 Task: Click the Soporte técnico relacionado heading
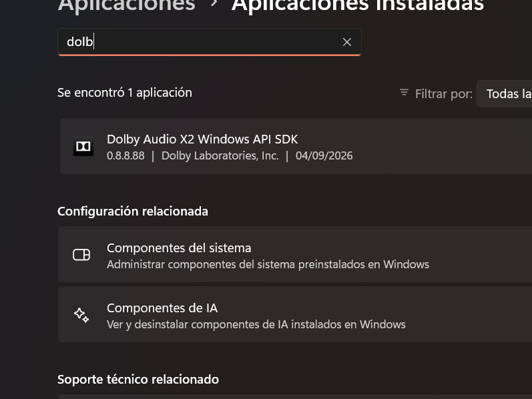138,380
